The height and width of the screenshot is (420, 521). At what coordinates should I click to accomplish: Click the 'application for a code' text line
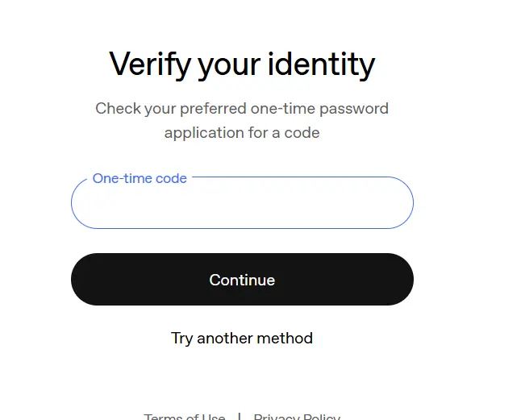point(242,133)
